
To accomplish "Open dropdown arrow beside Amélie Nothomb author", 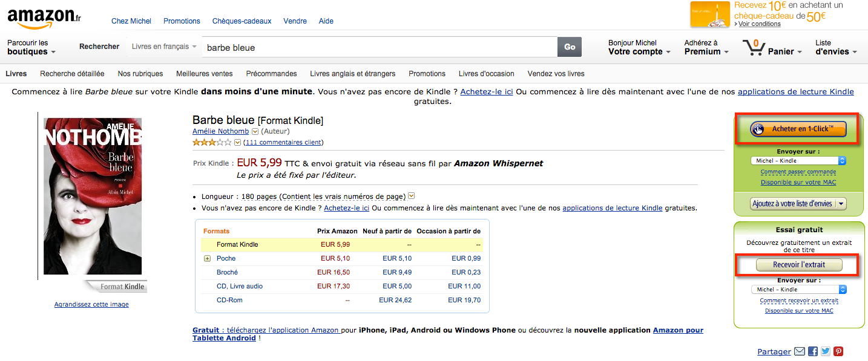I will [x=255, y=131].
